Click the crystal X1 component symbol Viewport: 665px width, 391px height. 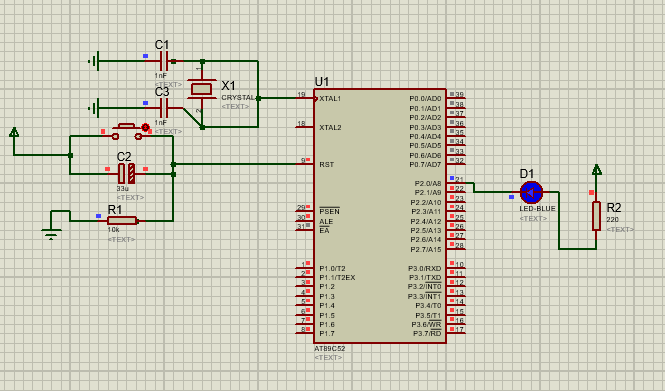(201, 89)
